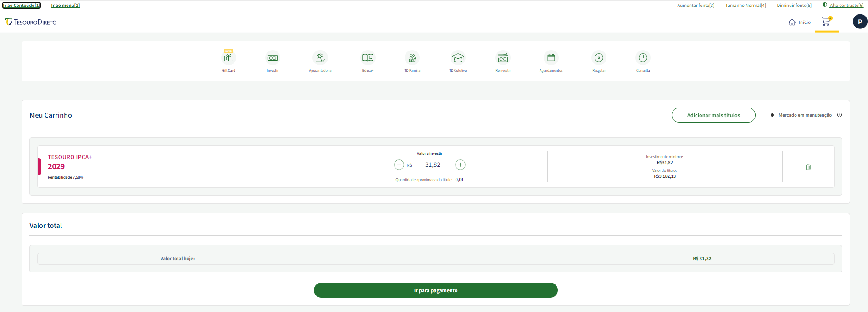This screenshot has width=868, height=312.
Task: Open the shopping cart icon
Action: pyautogui.click(x=826, y=22)
